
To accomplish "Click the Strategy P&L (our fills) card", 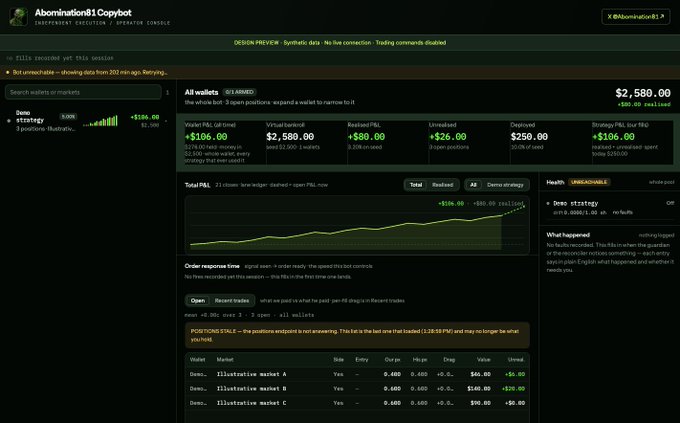I will point(633,142).
